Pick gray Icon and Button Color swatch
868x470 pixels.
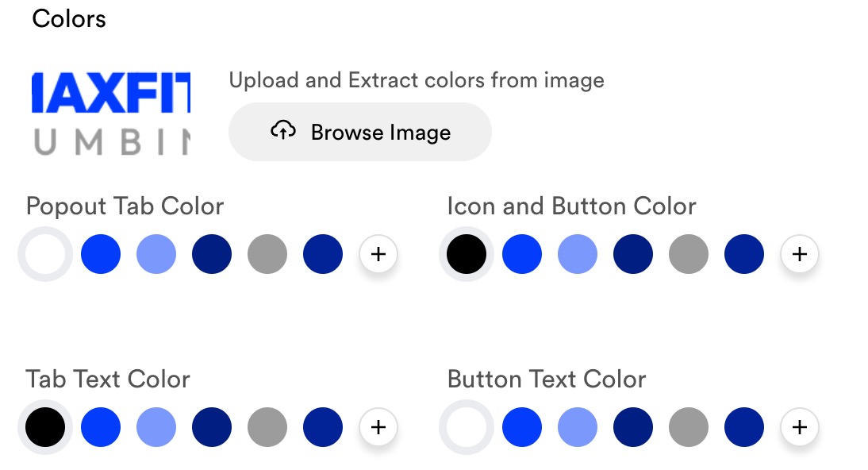click(689, 254)
